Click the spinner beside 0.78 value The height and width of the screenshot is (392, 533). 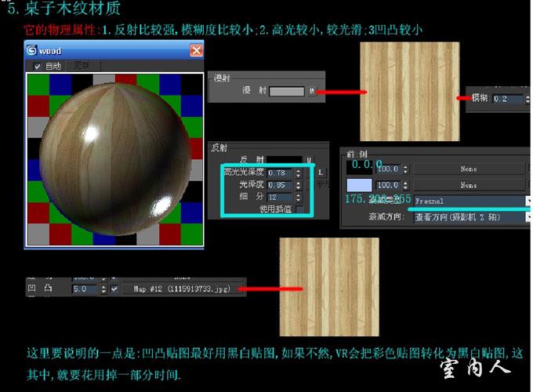point(298,173)
